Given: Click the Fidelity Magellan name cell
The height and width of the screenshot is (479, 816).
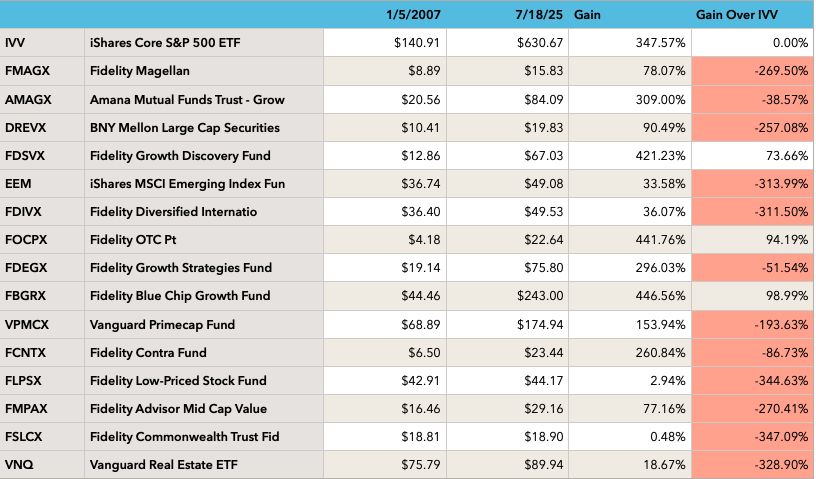Looking at the screenshot, I should pyautogui.click(x=140, y=71).
